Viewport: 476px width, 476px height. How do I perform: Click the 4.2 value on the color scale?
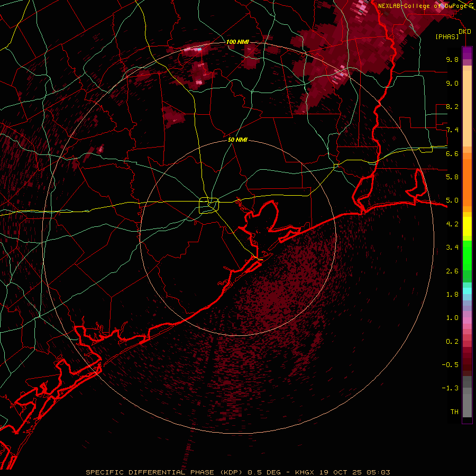pyautogui.click(x=452, y=224)
